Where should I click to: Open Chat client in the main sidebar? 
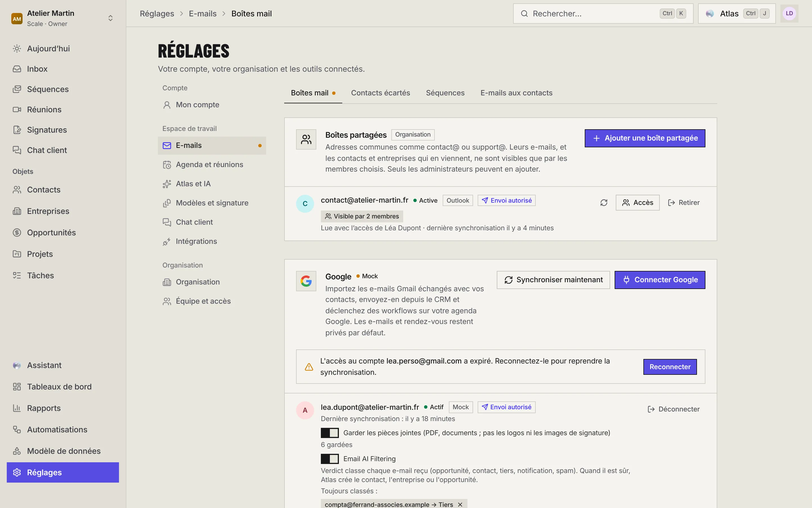63,150
